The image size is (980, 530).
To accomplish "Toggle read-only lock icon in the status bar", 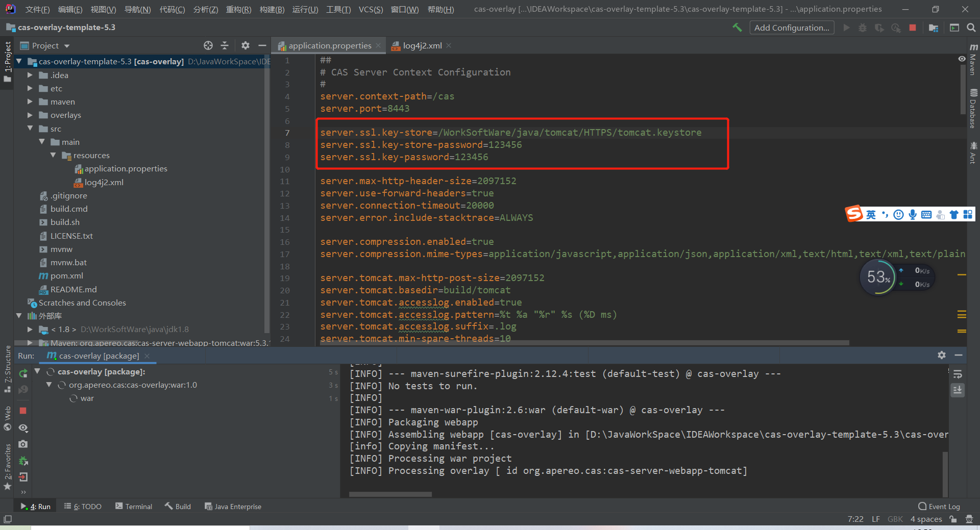I will (x=953, y=519).
